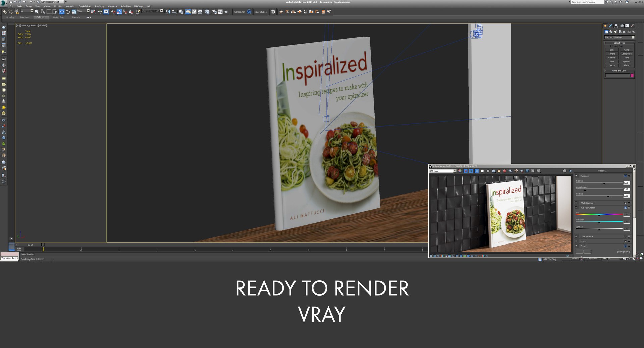
Task: Choose the Cameras category in Create panel
Action: pos(620,32)
